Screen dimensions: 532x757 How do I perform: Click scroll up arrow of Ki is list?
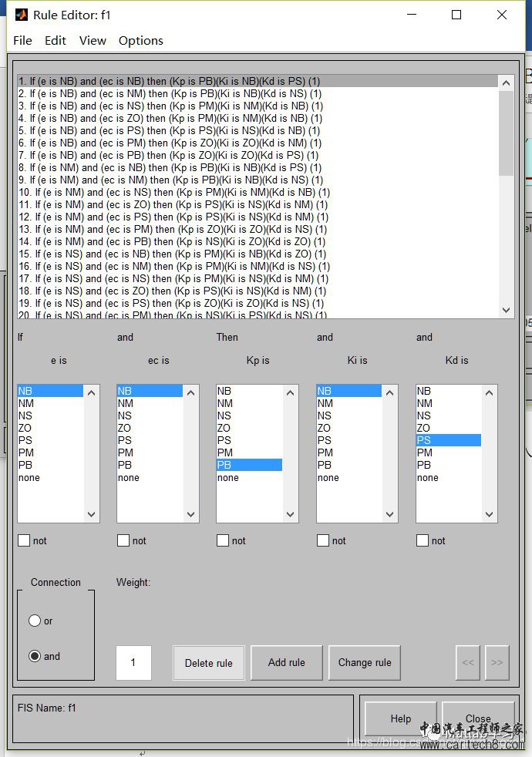point(389,393)
